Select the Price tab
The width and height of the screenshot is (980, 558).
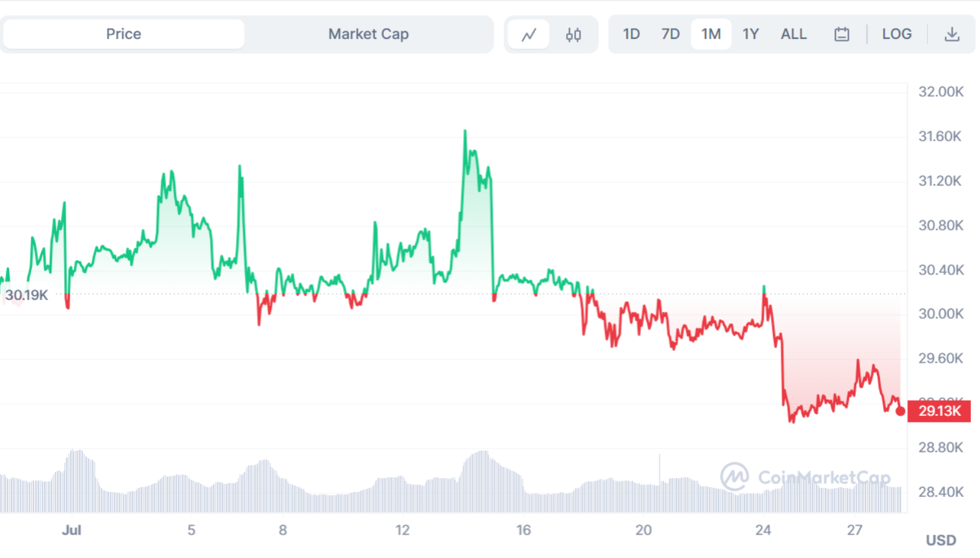coord(123,34)
